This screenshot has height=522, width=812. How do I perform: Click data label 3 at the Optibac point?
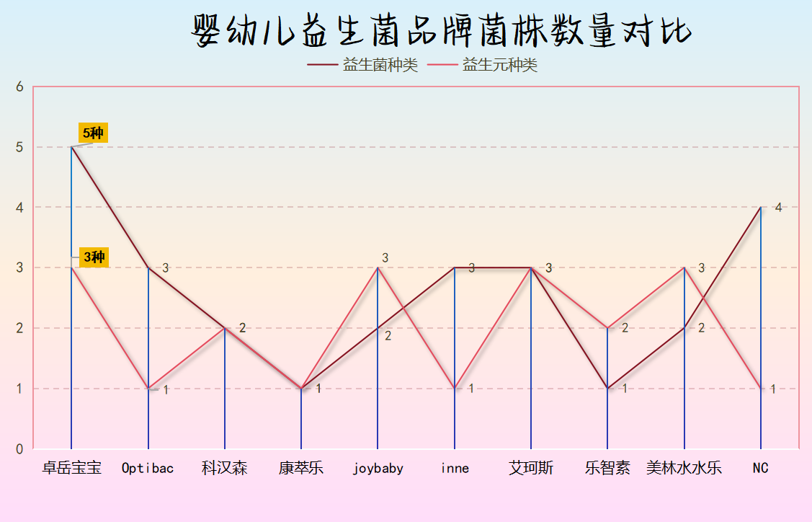(165, 268)
